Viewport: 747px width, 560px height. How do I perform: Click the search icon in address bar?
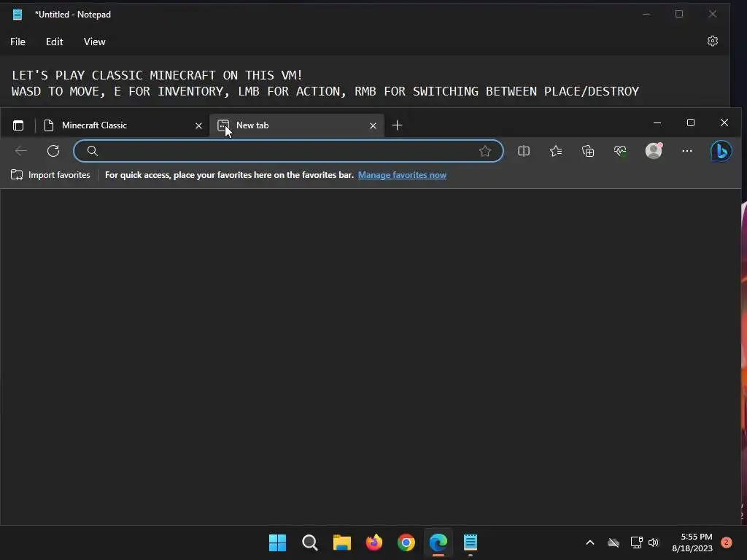[x=93, y=151]
